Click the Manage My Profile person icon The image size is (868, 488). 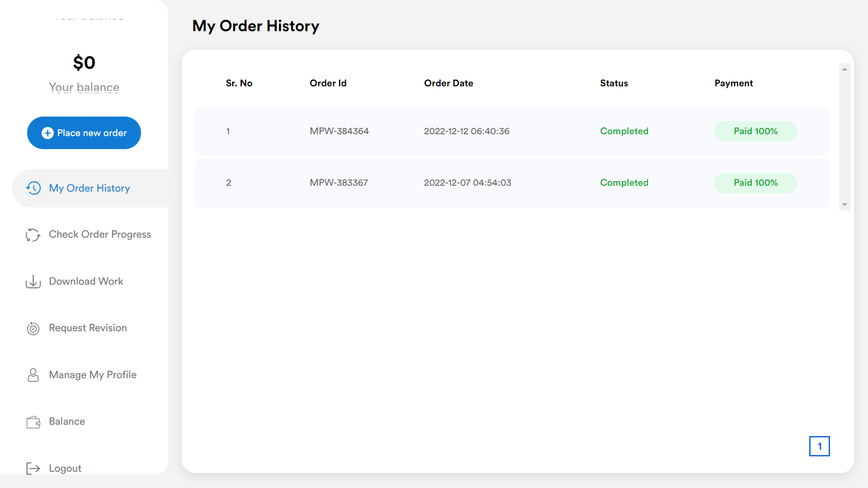[x=33, y=375]
